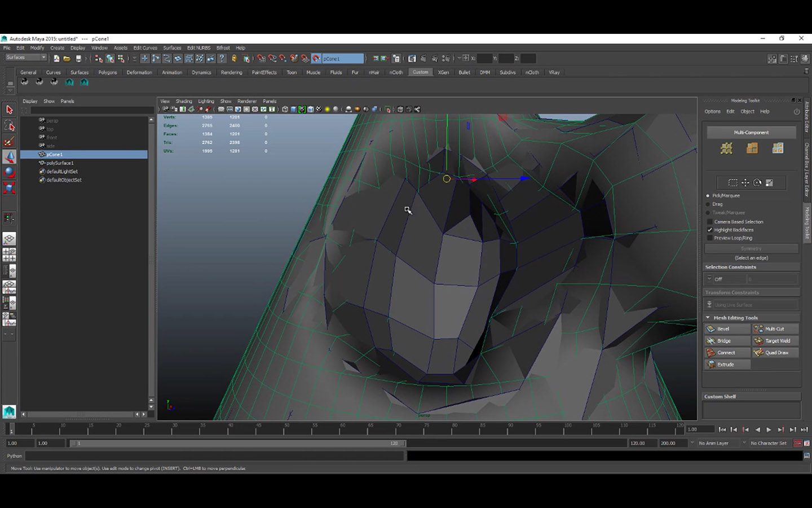Open No Character Set dropdown
Screen dimensions: 812x508
pyautogui.click(x=768, y=443)
